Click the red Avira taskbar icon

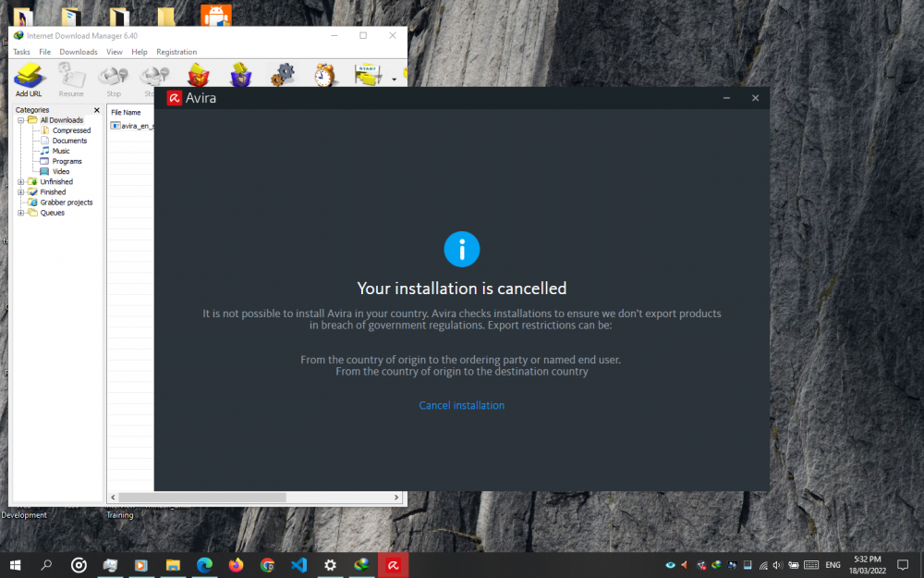pos(393,565)
